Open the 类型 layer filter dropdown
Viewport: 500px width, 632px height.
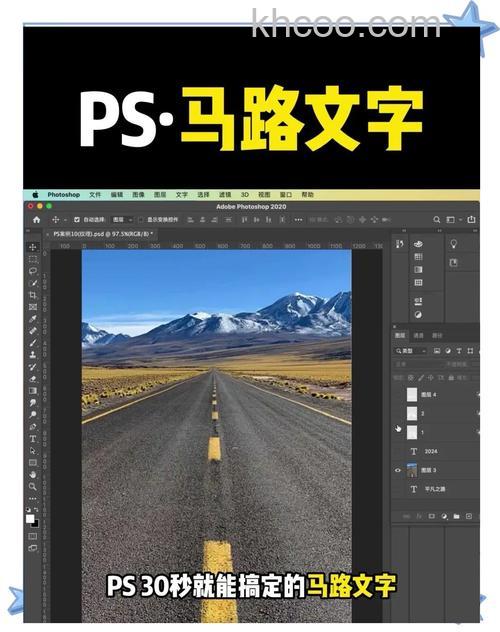point(411,351)
